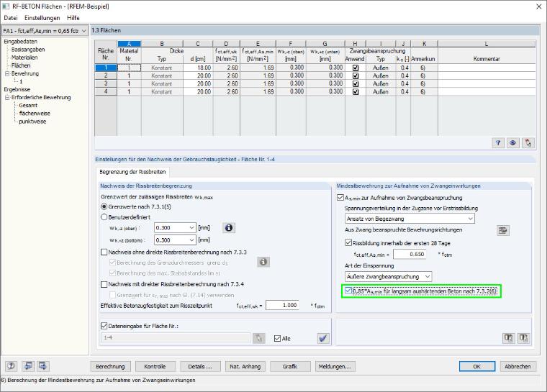Click the left of two bottom-right book icons
The image size is (547, 392).
click(509, 338)
